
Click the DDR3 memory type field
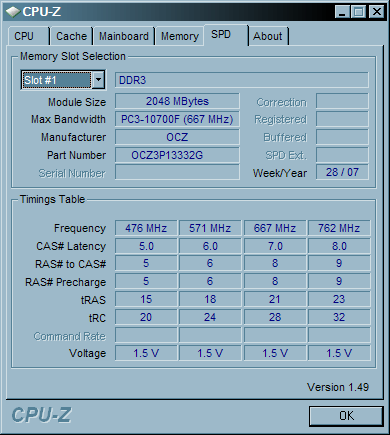[x=242, y=80]
